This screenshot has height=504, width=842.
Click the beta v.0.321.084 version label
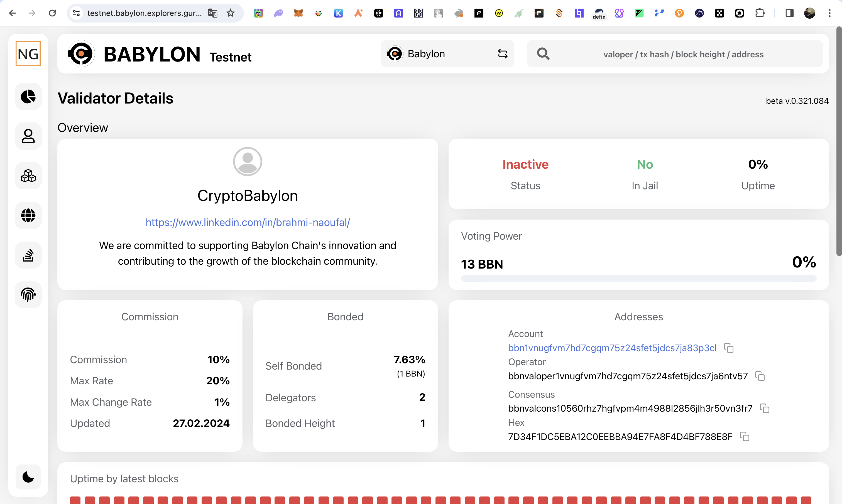coord(797,101)
